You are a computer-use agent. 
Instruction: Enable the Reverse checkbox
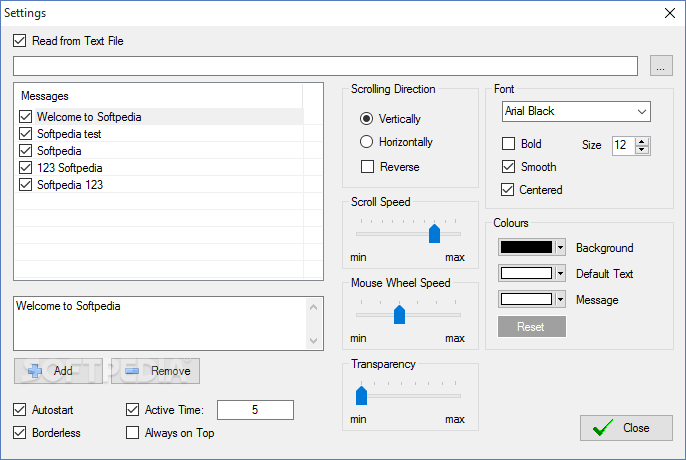pyautogui.click(x=368, y=167)
